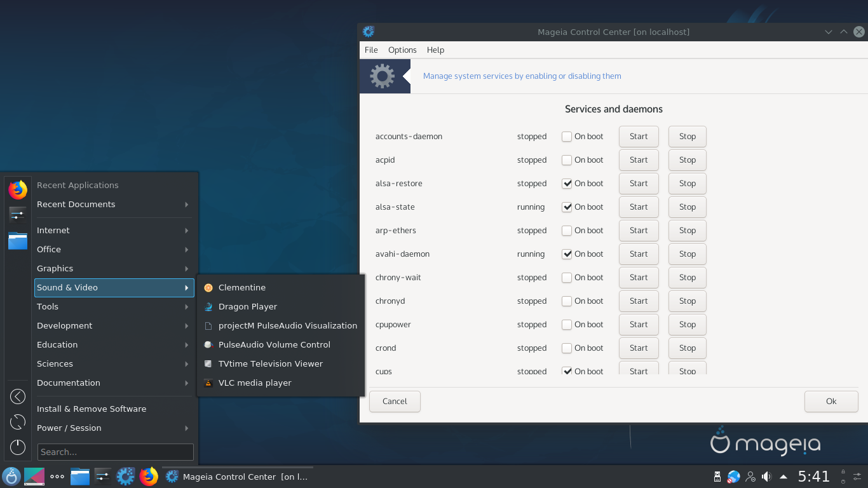This screenshot has height=488, width=868.
Task: Open the File menu in the Control Center
Action: (x=371, y=50)
